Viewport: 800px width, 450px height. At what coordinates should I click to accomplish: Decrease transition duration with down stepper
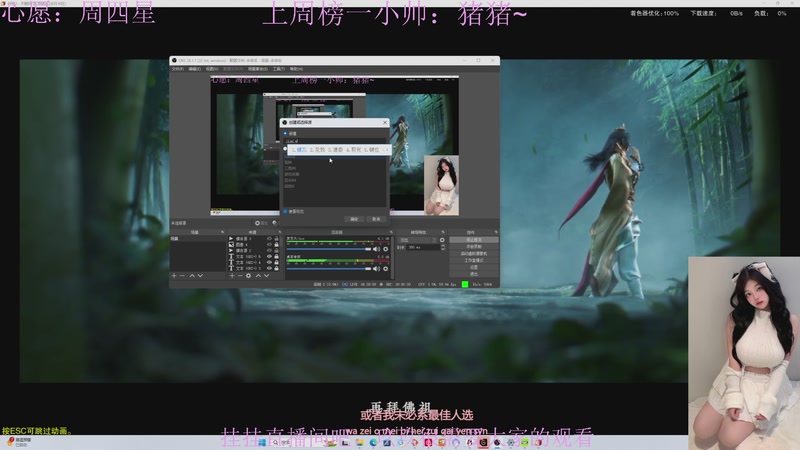443,249
